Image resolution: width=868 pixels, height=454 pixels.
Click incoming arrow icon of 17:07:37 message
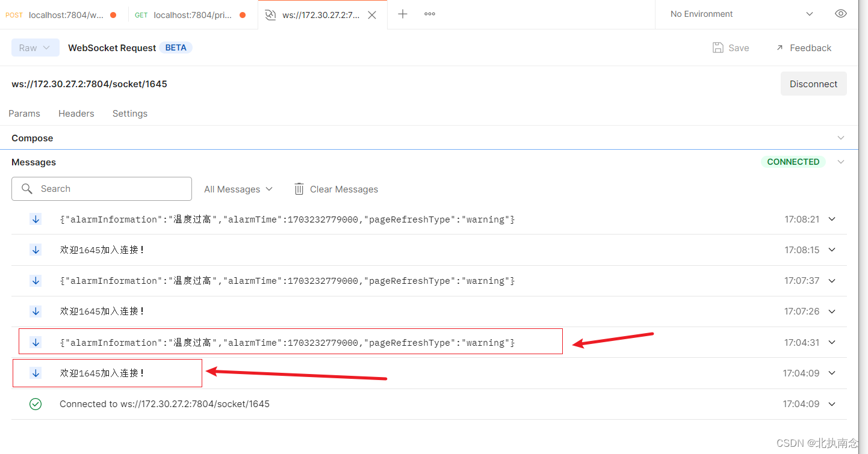36,281
